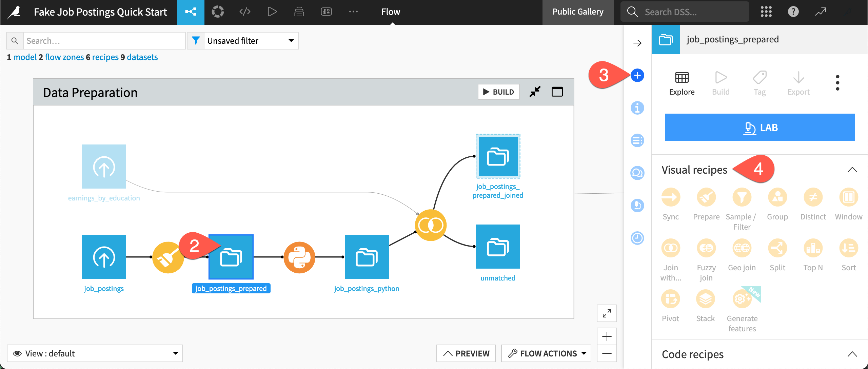Click BUILD in Data Preparation zone
868x369 pixels.
point(498,92)
